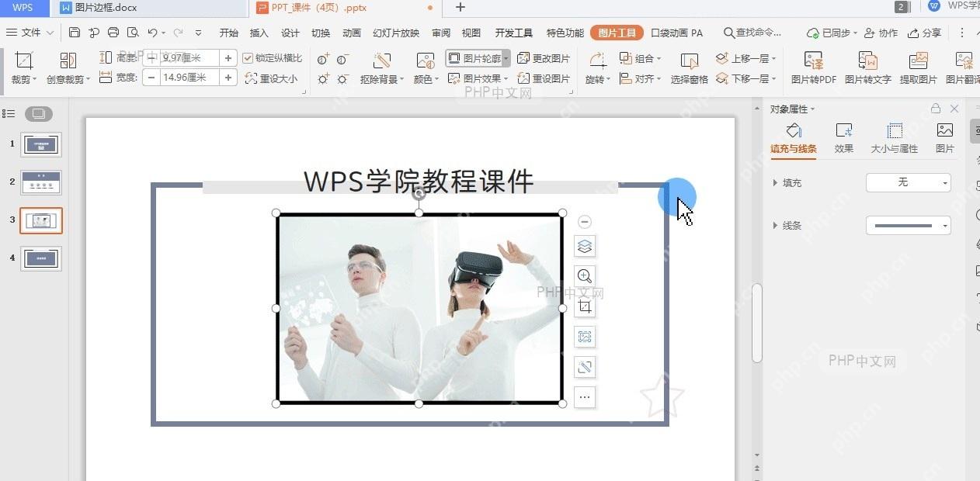The height and width of the screenshot is (481, 980).
Task: Increase contrast with the plus circle icon
Action: (x=323, y=59)
